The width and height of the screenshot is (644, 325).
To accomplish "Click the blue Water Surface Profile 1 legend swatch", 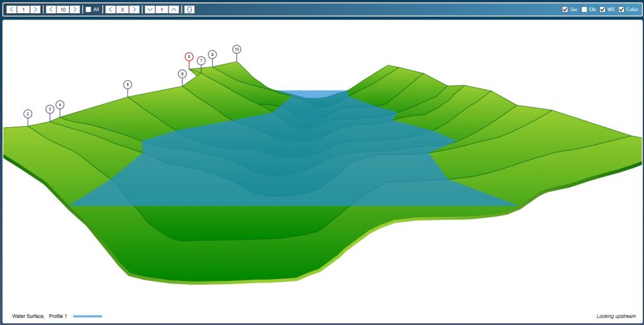I will [87, 316].
